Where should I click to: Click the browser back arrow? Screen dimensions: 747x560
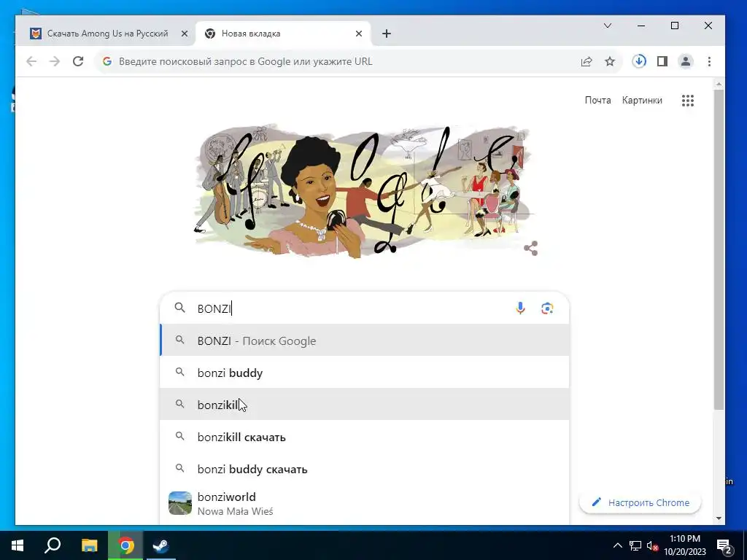coord(31,61)
